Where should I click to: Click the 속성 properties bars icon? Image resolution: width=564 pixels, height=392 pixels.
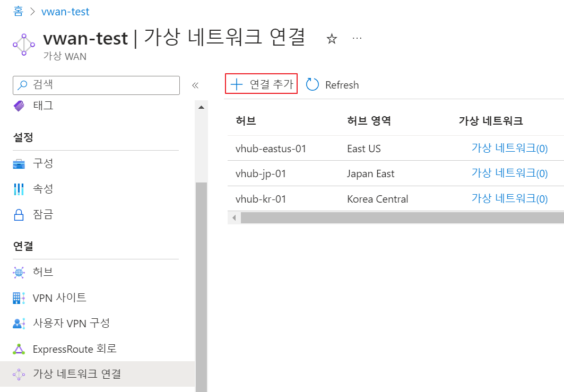click(x=19, y=189)
